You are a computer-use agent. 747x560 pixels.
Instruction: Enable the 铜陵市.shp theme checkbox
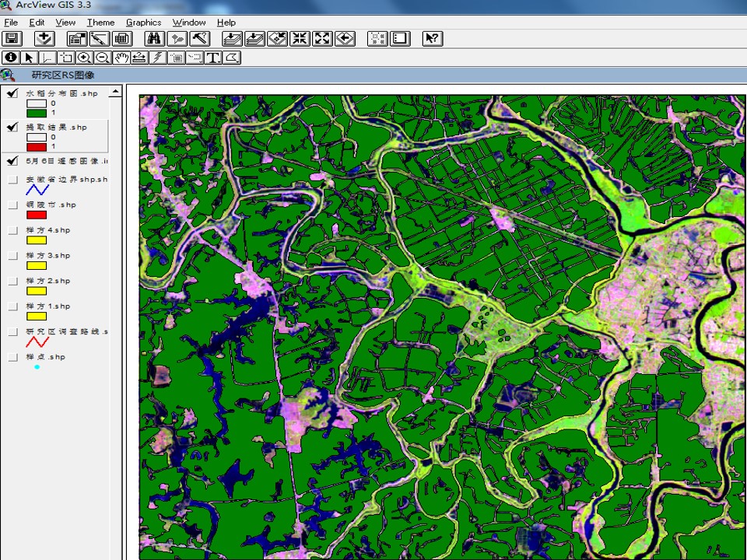pos(13,205)
